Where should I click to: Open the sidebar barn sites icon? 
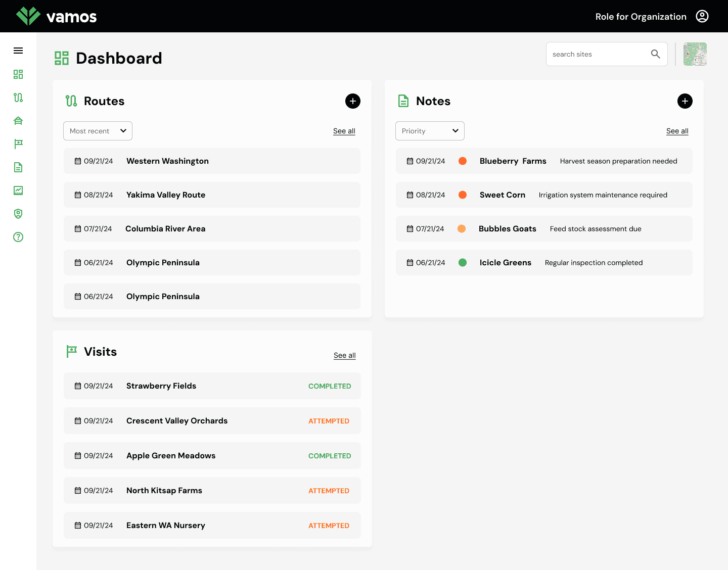click(18, 121)
